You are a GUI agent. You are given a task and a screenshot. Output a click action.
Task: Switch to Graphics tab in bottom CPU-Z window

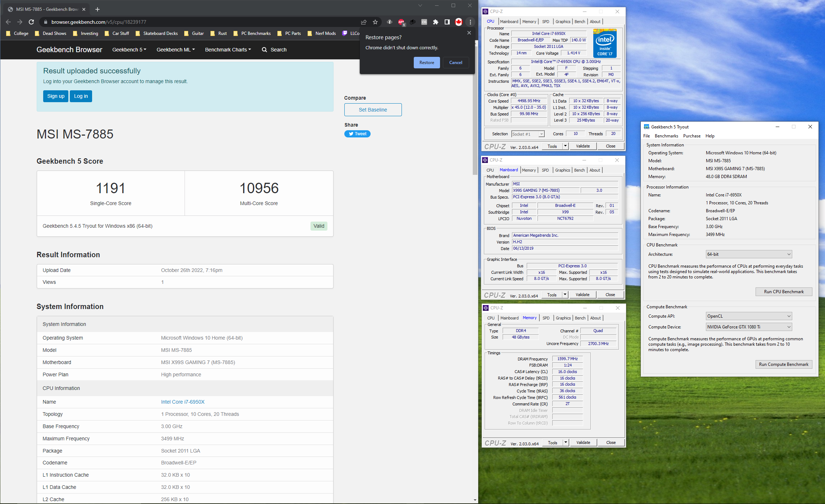tap(563, 318)
